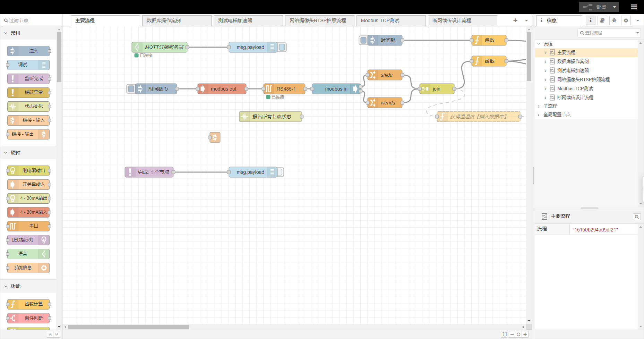
Task: Select the 链接 - 输出 palette node
Action: pyautogui.click(x=28, y=134)
